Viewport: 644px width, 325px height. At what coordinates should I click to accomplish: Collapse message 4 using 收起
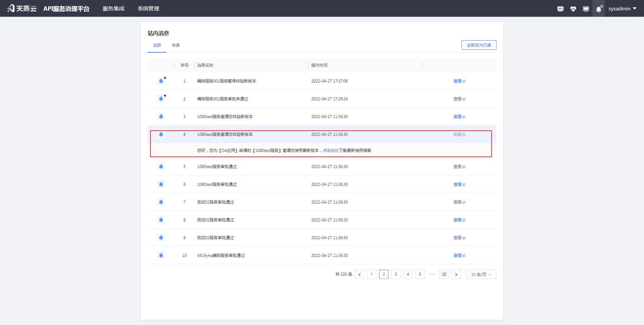[459, 134]
